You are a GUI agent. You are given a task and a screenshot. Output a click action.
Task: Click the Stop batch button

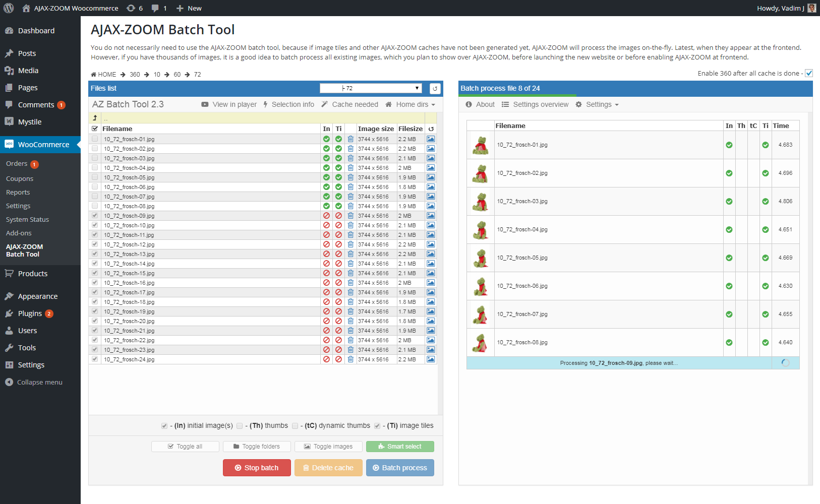tap(257, 468)
